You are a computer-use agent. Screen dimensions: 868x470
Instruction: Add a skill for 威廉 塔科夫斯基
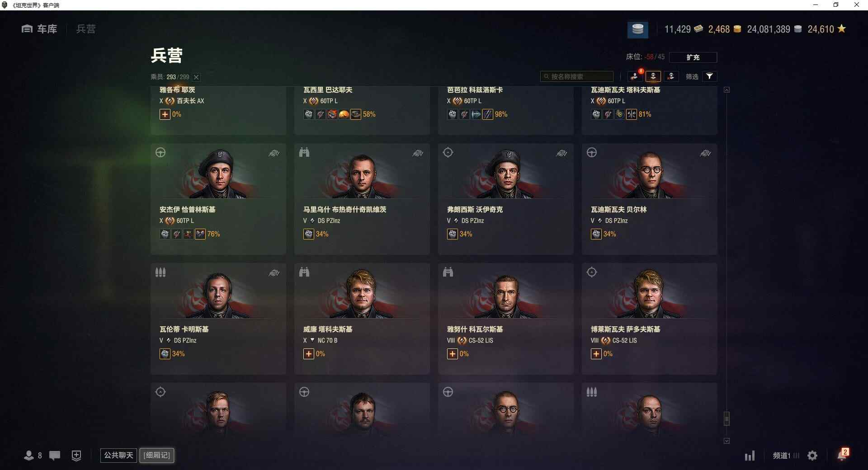(x=309, y=354)
